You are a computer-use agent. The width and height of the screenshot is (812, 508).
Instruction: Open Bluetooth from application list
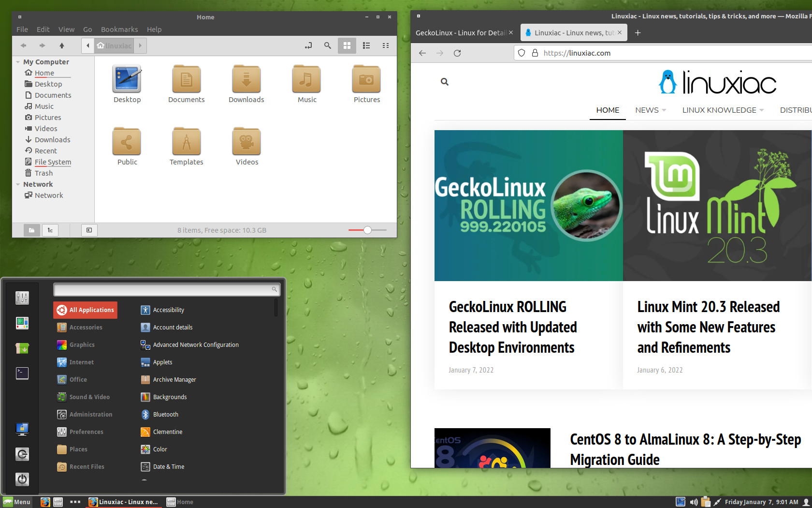[159, 415]
